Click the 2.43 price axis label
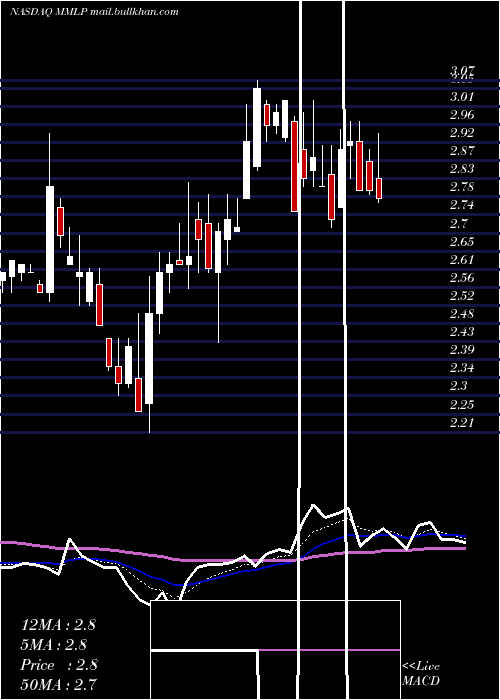500x700 pixels. click(462, 332)
